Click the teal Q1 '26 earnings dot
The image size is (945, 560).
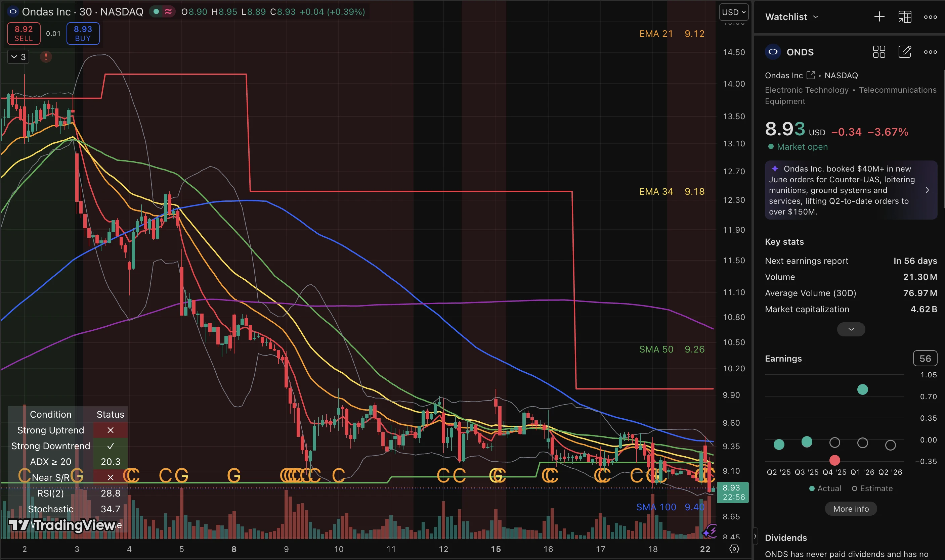point(862,389)
